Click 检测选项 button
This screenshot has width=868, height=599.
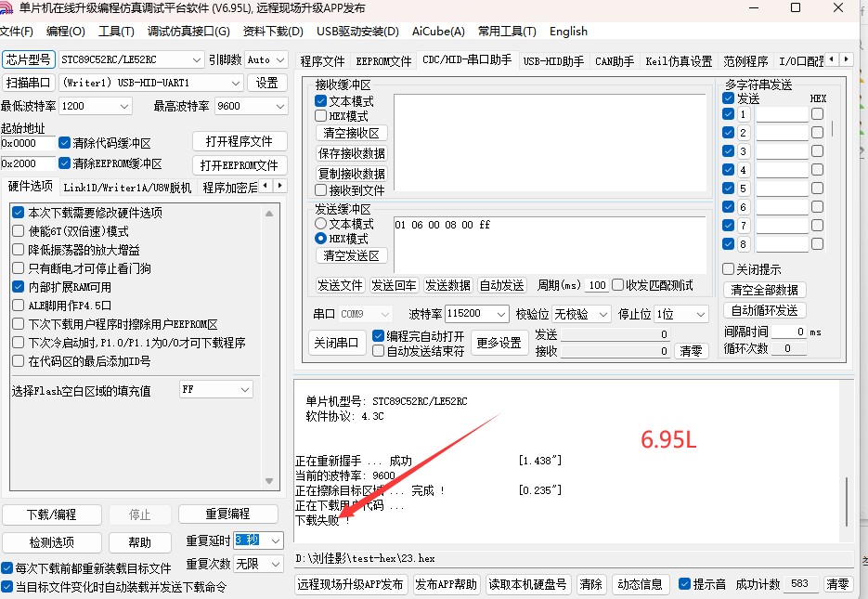click(x=51, y=542)
